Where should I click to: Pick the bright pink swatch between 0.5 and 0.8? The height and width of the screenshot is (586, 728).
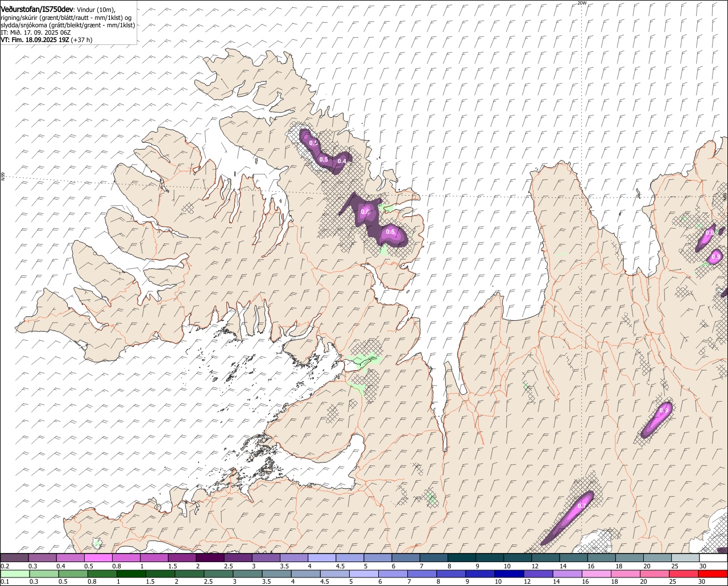pyautogui.click(x=98, y=558)
